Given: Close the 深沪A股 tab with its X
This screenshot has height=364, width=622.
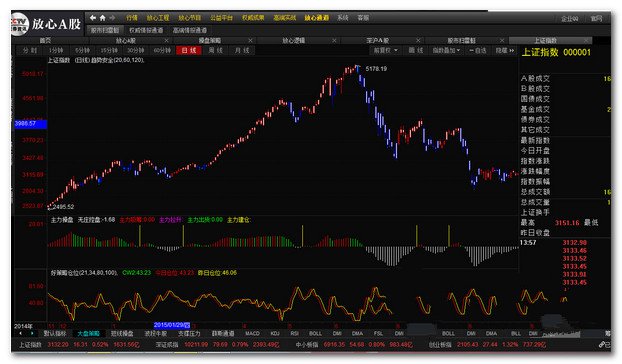Looking at the screenshot, I should [418, 40].
